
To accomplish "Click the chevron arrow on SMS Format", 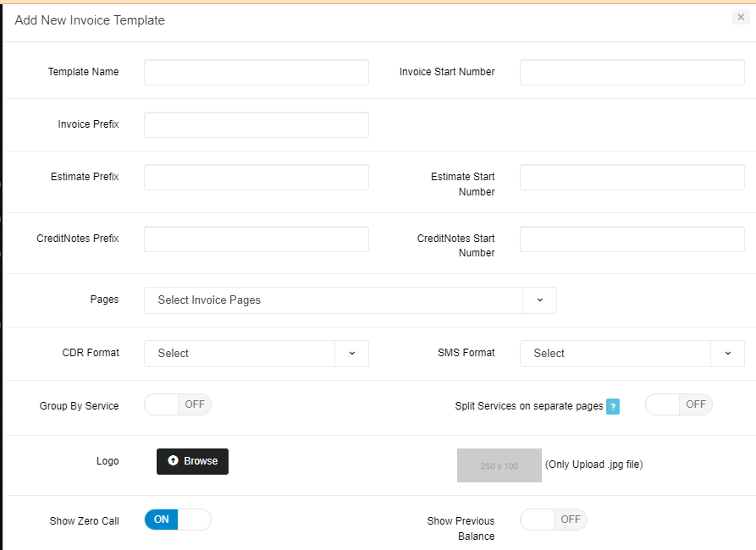I will 728,354.
